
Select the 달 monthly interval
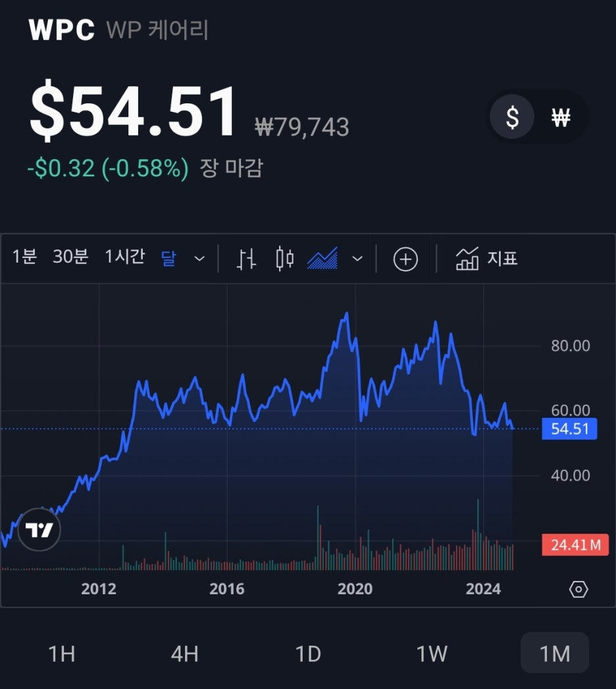168,257
